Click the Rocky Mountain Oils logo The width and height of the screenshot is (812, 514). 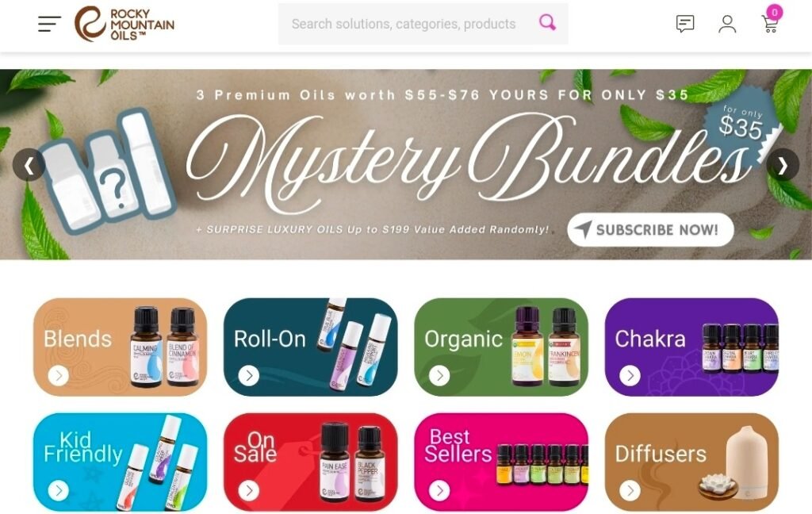[124, 24]
